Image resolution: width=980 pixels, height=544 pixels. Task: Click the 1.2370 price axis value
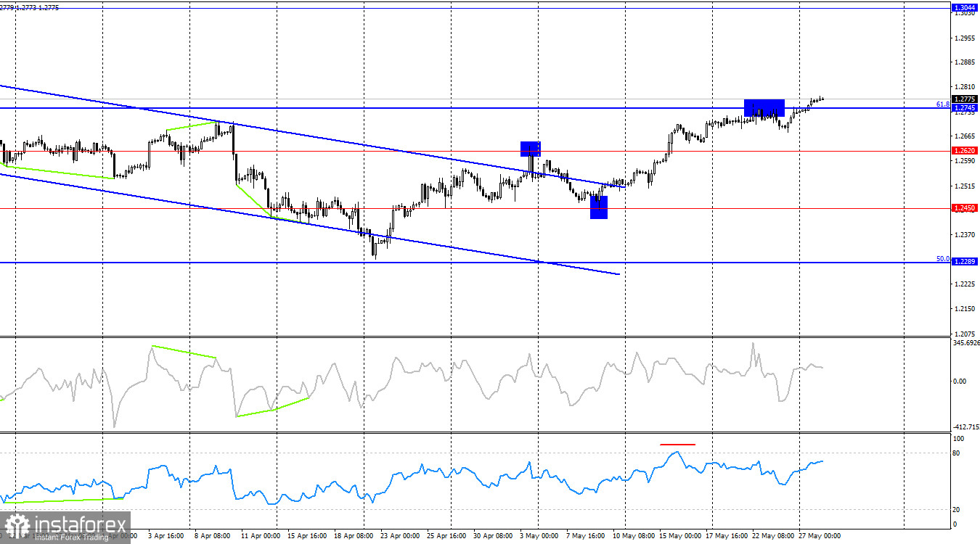tap(964, 234)
